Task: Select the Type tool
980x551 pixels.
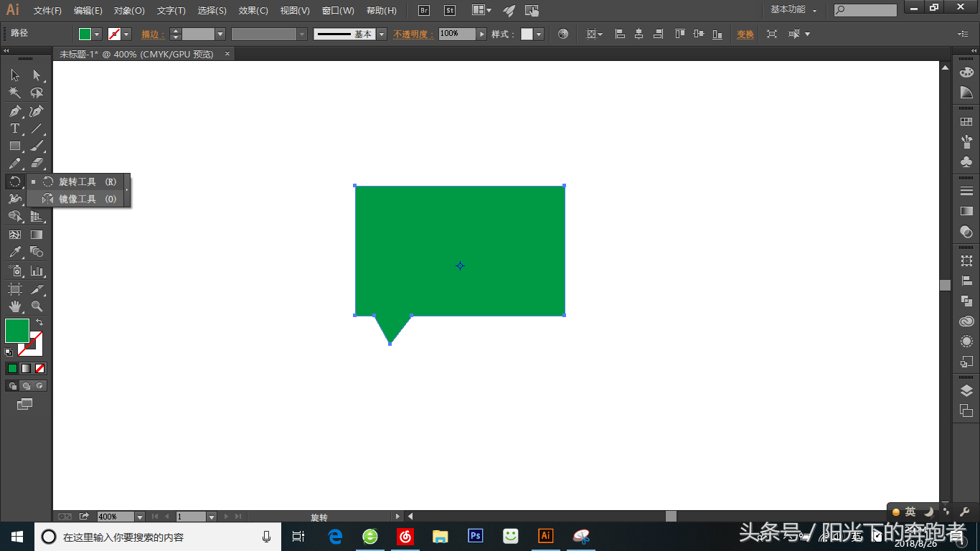Action: [x=14, y=129]
